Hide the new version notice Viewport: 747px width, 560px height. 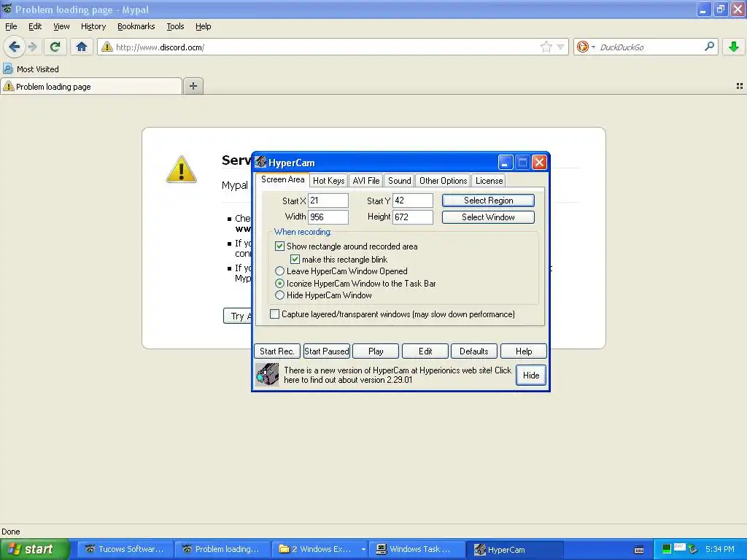click(x=531, y=376)
